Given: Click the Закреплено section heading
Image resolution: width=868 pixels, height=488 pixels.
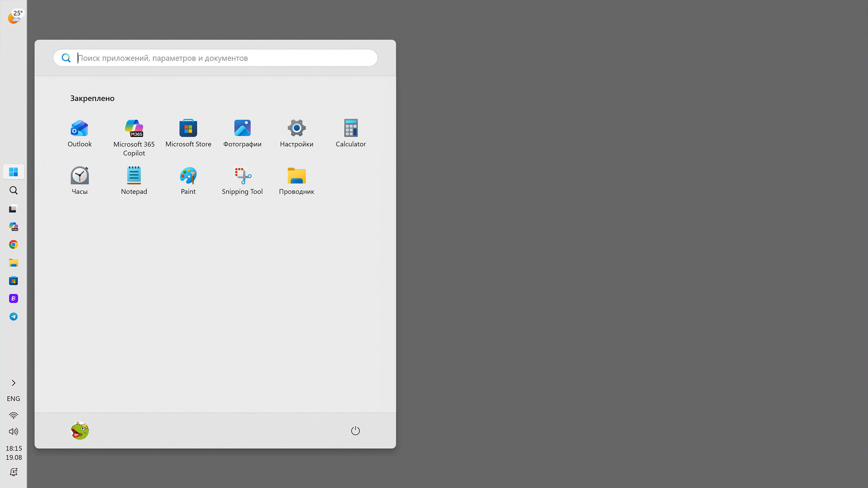Looking at the screenshot, I should tap(92, 98).
